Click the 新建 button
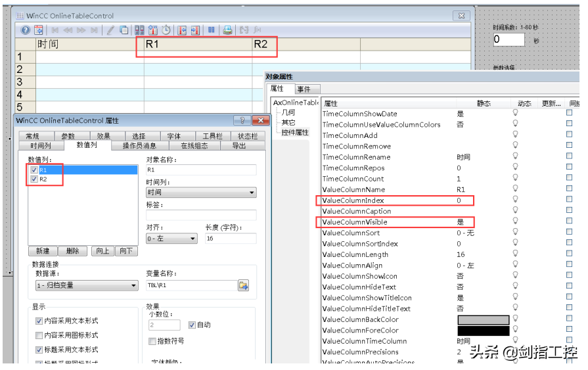The image size is (588, 370). tap(43, 251)
